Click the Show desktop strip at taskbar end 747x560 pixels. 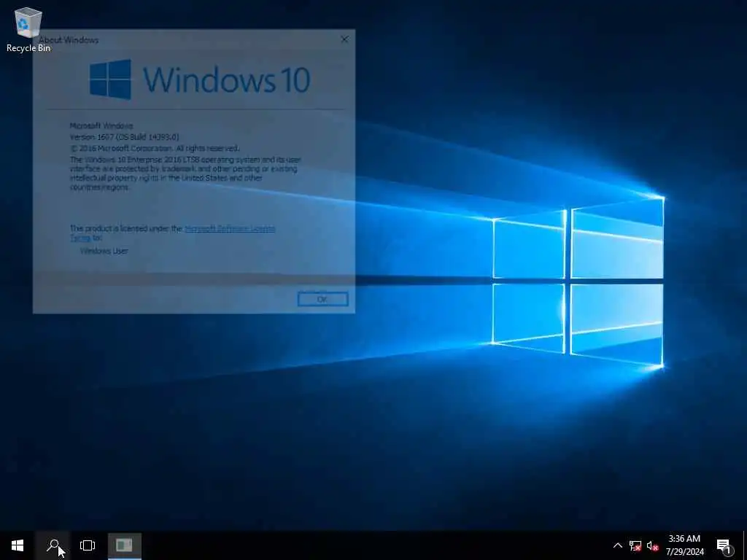pyautogui.click(x=745, y=545)
